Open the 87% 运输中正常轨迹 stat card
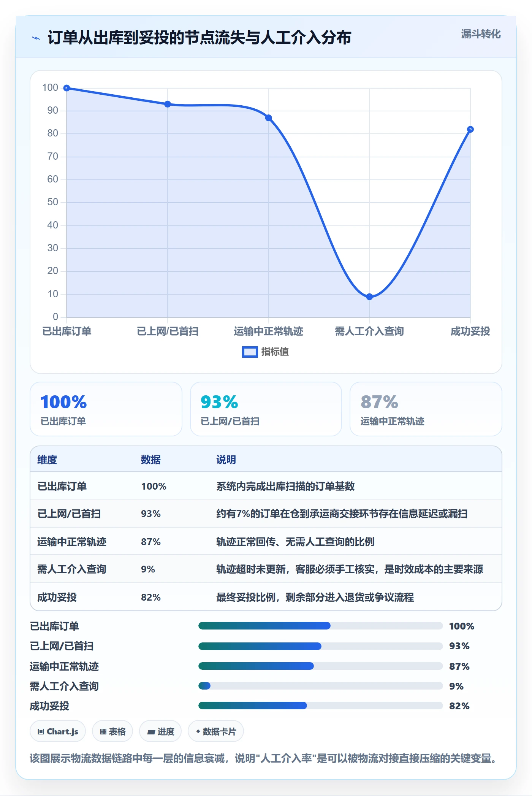Screen dimensions: 532x796 click(426, 409)
